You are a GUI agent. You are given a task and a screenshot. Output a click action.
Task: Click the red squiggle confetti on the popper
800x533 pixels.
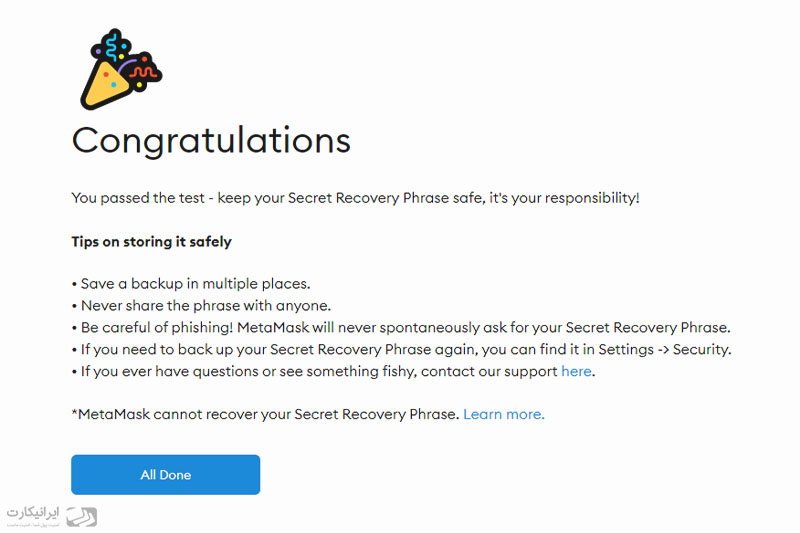[142, 72]
